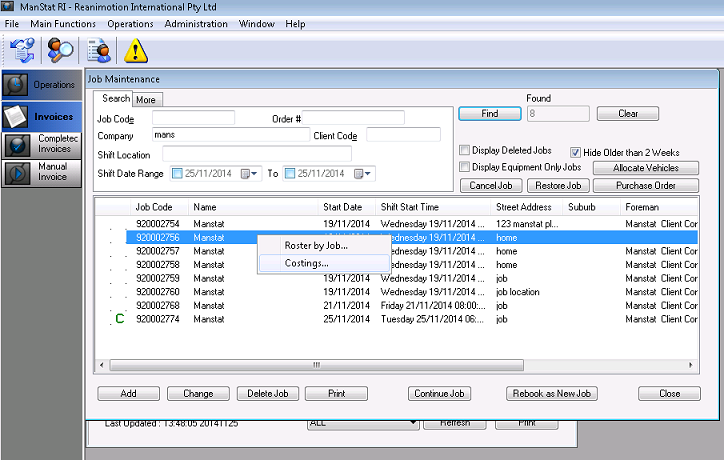The image size is (724, 460).
Task: Switch to the More tab
Action: [x=146, y=100]
